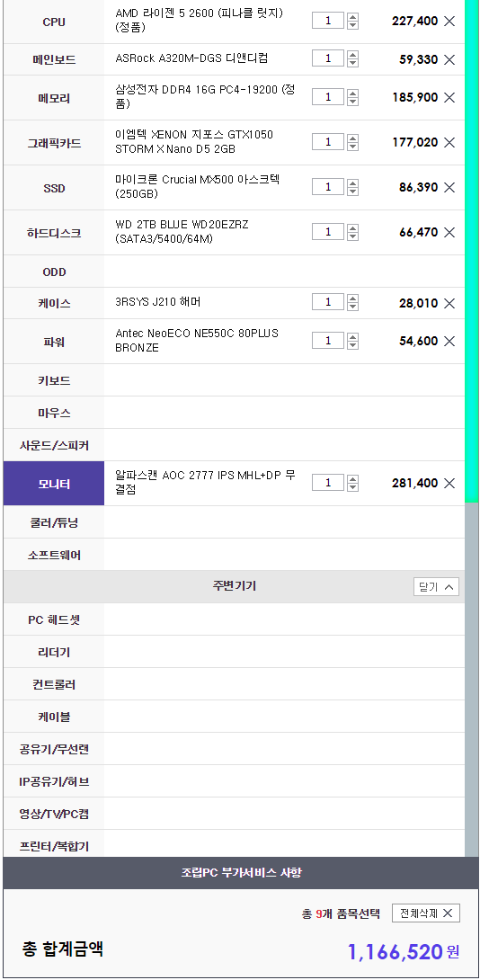This screenshot has width=480, height=980.
Task: Remove the Samsung DDR4 memory item
Action: click(449, 97)
